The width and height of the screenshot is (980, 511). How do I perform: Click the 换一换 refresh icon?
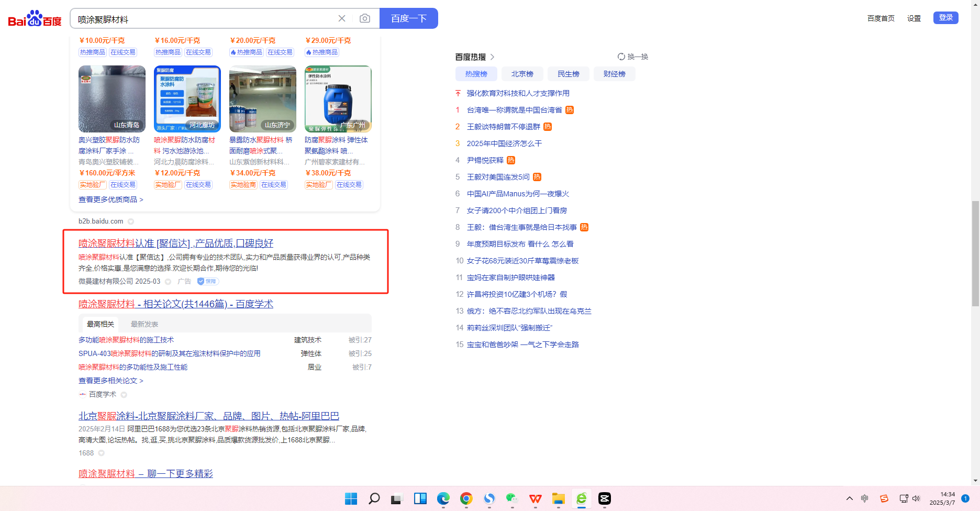coord(621,57)
